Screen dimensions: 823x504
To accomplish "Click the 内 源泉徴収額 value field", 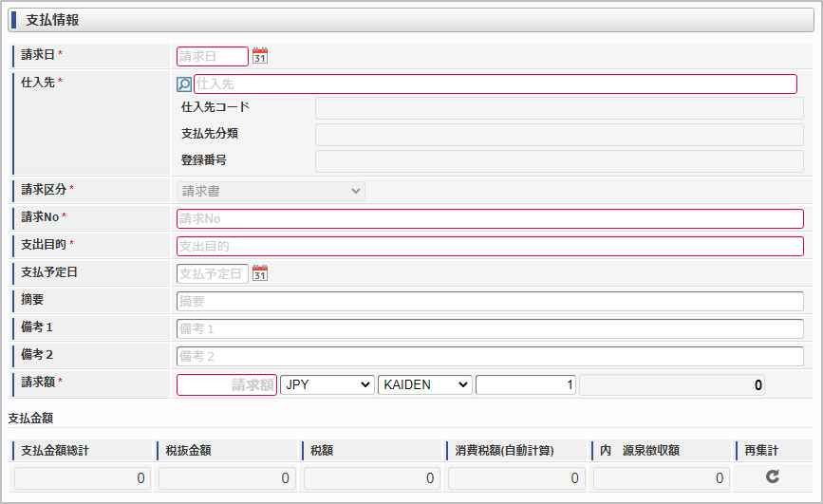I will [662, 478].
